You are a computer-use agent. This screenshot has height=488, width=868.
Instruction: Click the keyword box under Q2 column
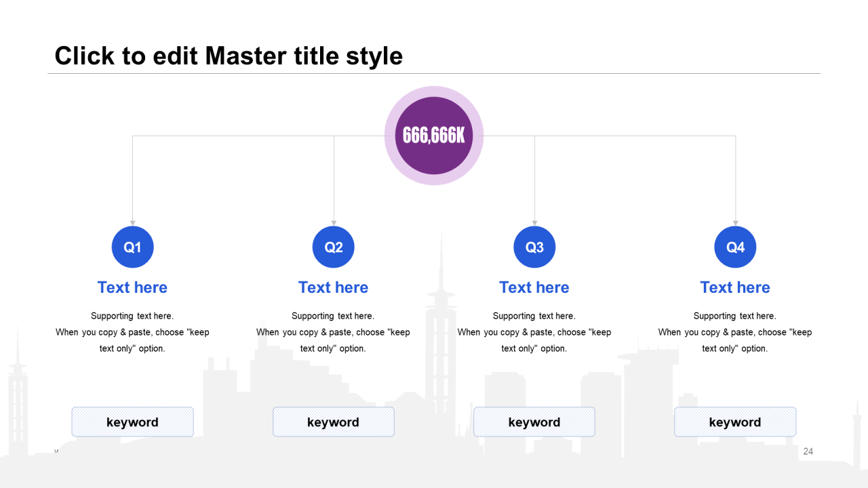[x=334, y=422]
